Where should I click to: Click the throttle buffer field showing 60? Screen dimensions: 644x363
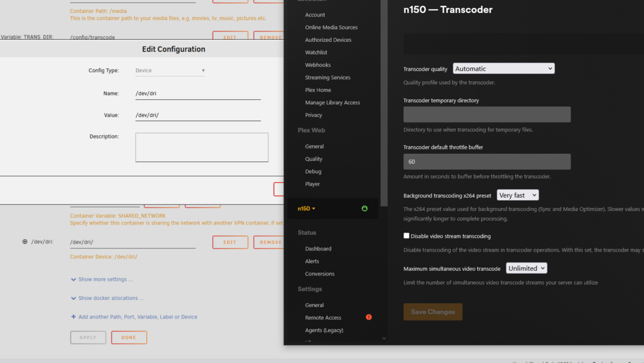487,162
